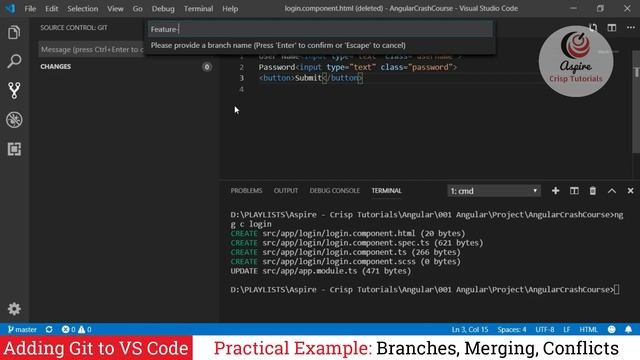Add a new terminal with plus icon
This screenshot has height=360, width=640.
coord(556,191)
